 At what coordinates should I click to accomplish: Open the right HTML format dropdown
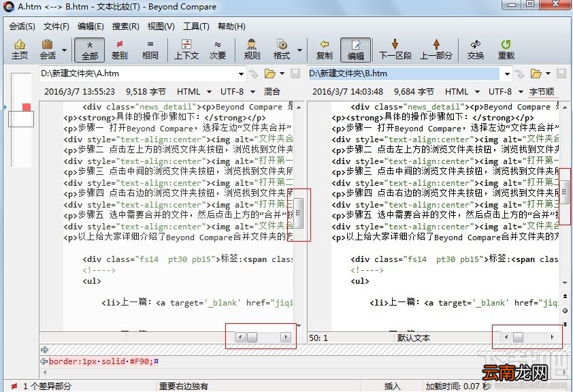point(462,91)
